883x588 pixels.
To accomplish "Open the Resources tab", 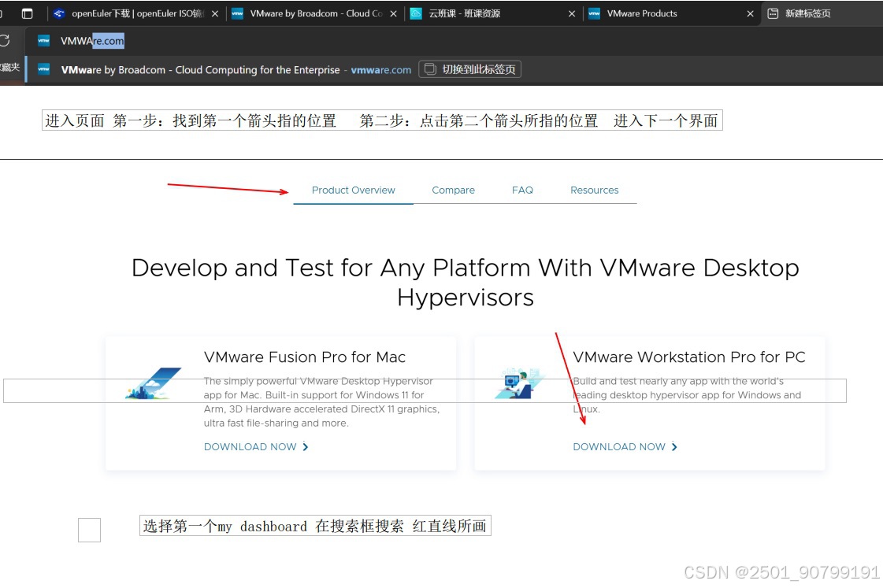I will point(594,190).
